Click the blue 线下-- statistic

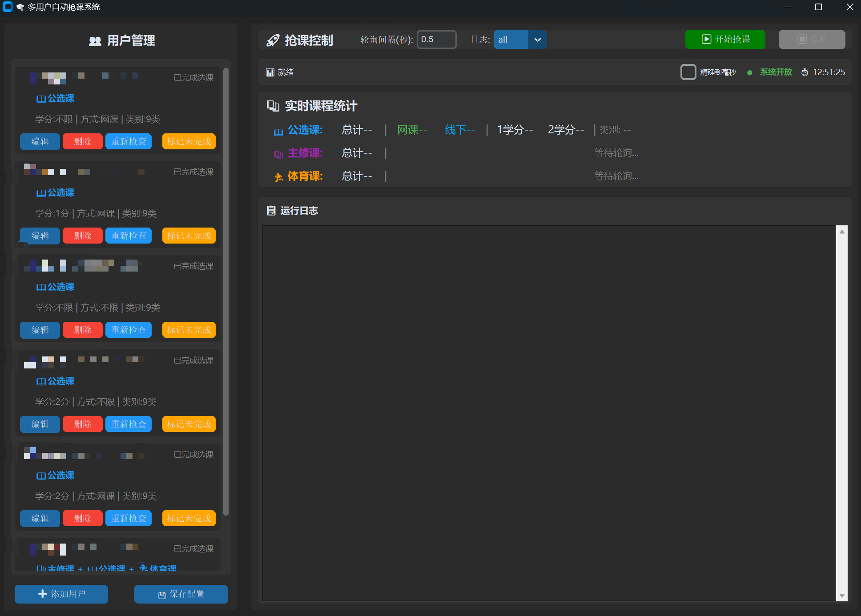click(x=460, y=130)
